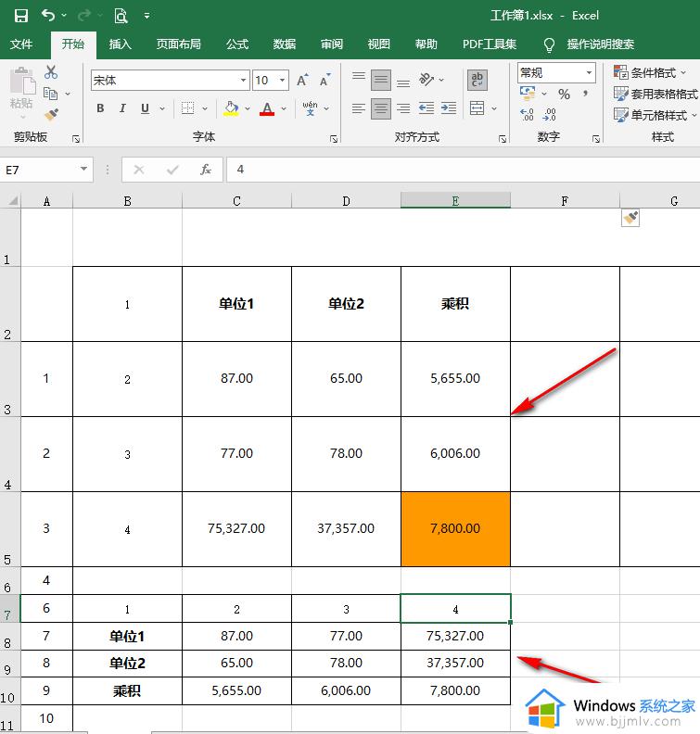
Task: Switch to 插入 tab
Action: 121,44
